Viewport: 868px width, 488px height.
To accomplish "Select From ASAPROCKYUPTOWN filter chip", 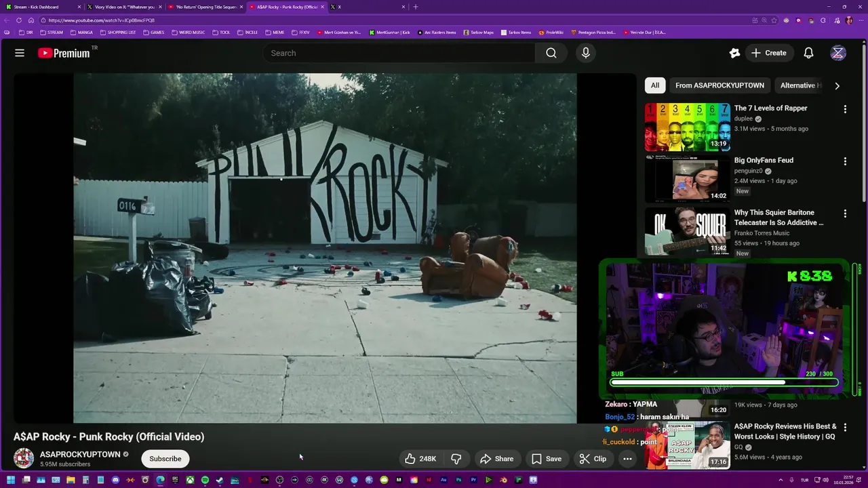I will 719,85.
